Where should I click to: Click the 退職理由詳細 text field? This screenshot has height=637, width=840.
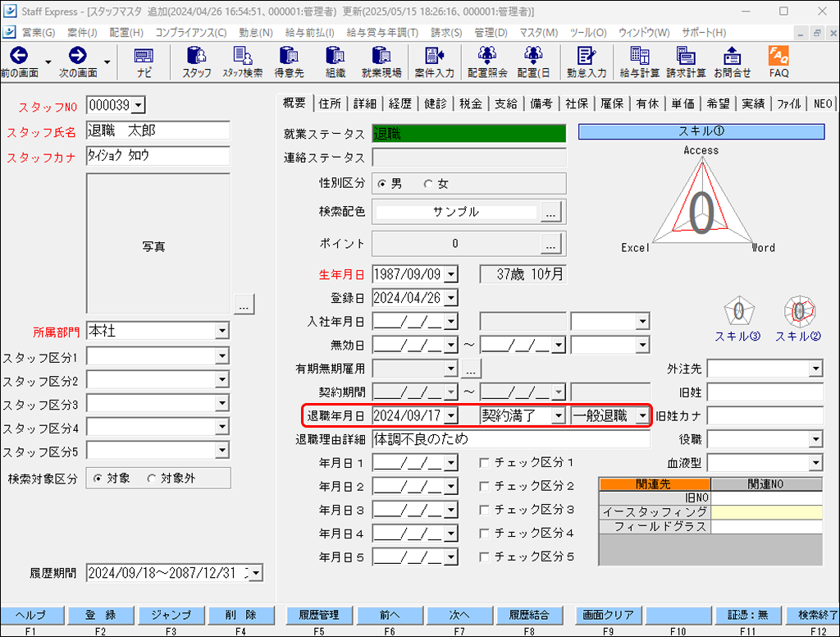511,439
